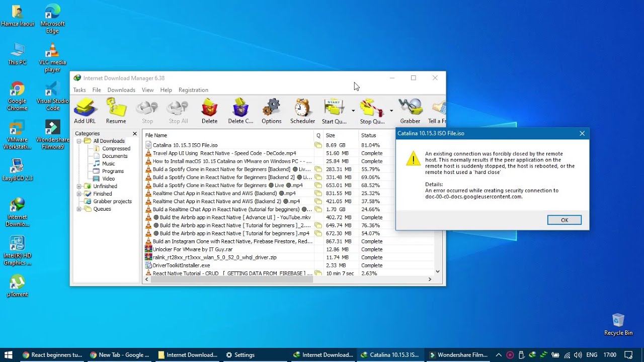Close the Categories panel

coord(134,134)
